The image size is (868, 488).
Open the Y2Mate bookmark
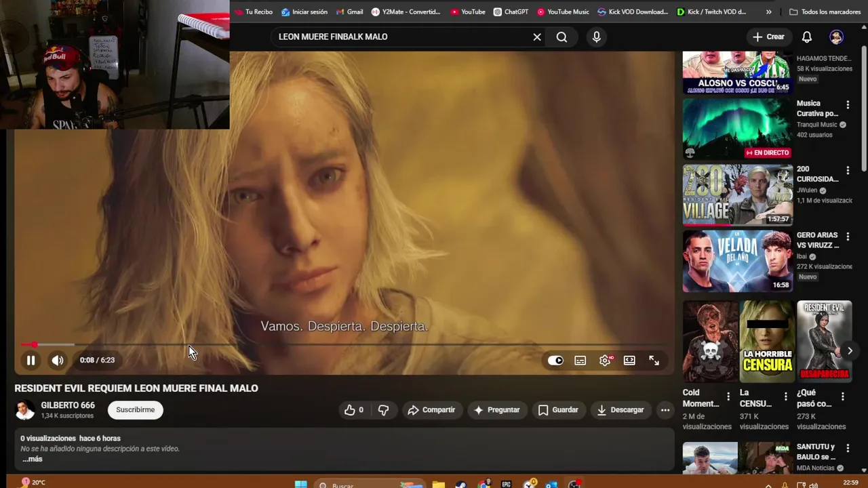406,12
